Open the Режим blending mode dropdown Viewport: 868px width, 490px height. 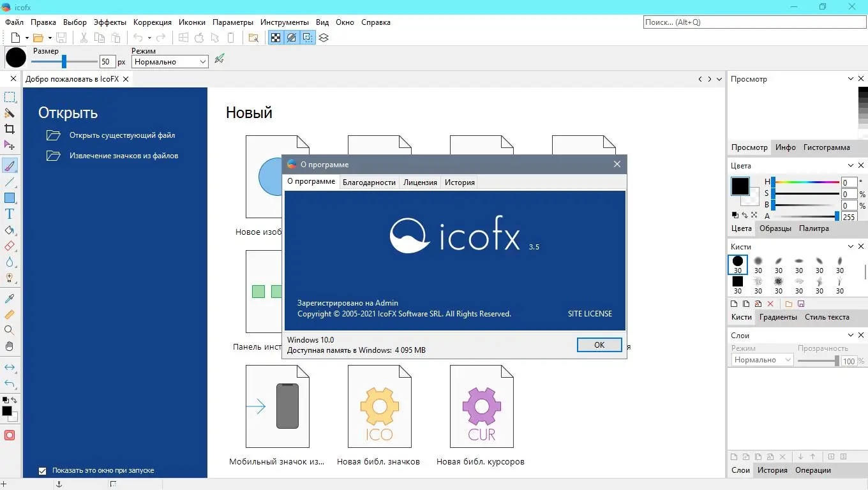coord(169,61)
